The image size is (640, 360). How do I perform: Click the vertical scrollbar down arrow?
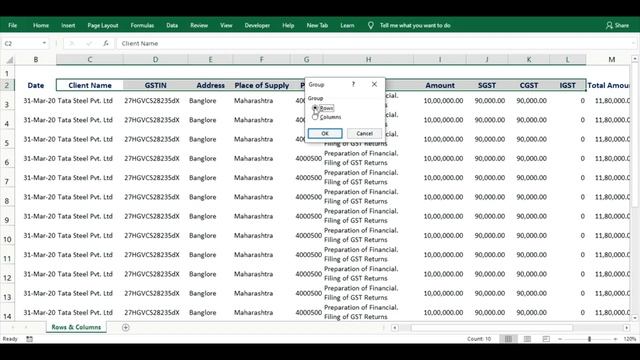click(x=635, y=318)
